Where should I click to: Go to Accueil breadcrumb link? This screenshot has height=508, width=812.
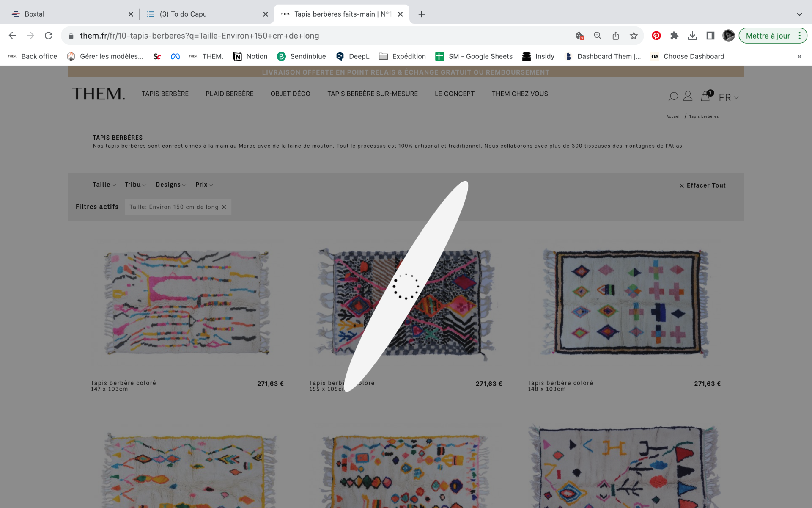tap(673, 116)
